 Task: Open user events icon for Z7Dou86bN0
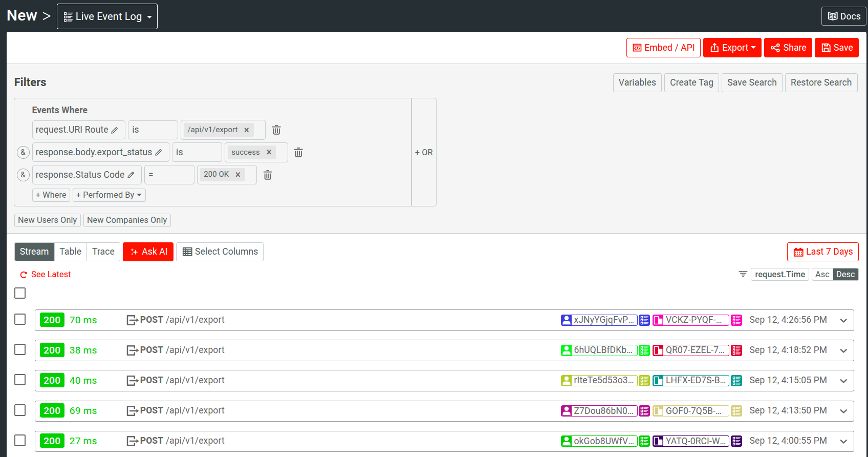[x=644, y=411]
